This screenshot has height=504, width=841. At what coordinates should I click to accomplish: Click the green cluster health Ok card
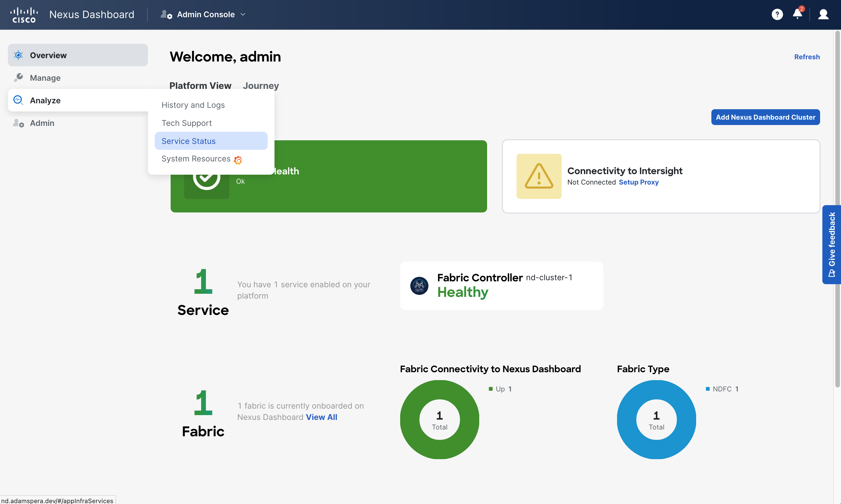point(329,176)
